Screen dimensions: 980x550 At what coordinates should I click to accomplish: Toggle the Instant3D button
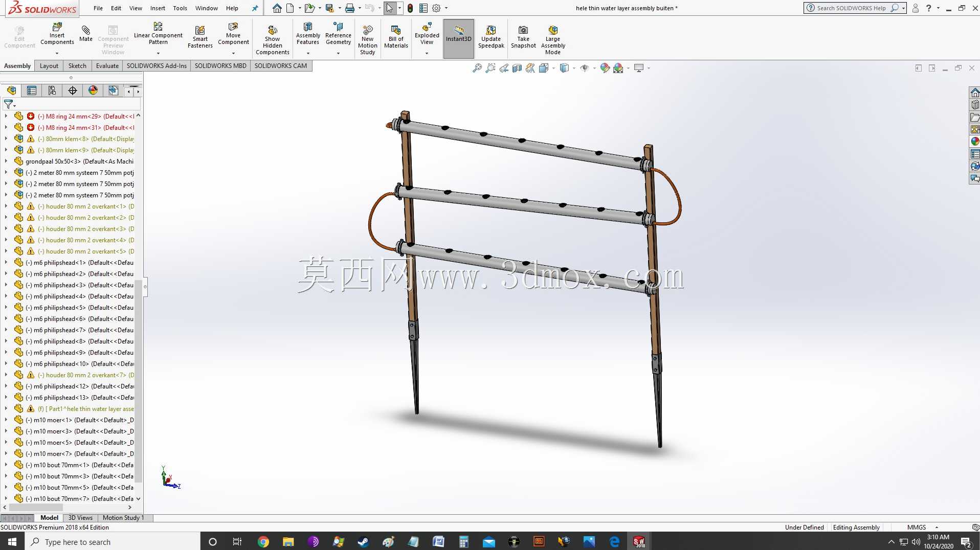point(459,39)
